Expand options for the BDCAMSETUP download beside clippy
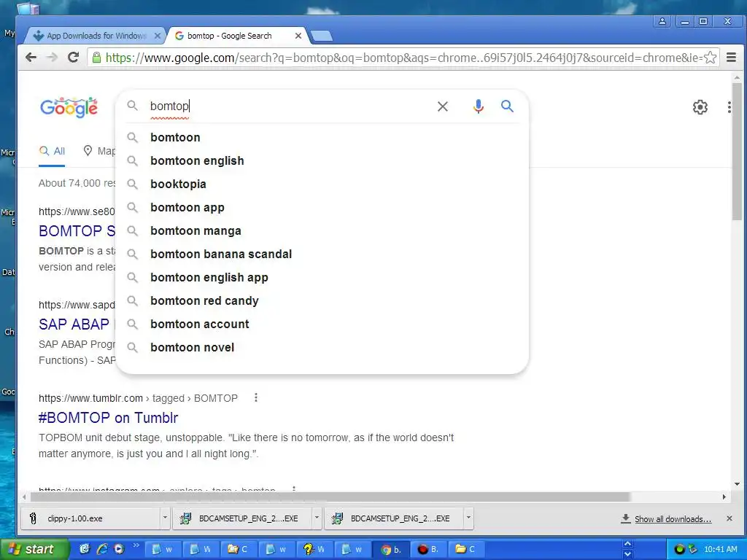This screenshot has width=747, height=560. [x=317, y=518]
